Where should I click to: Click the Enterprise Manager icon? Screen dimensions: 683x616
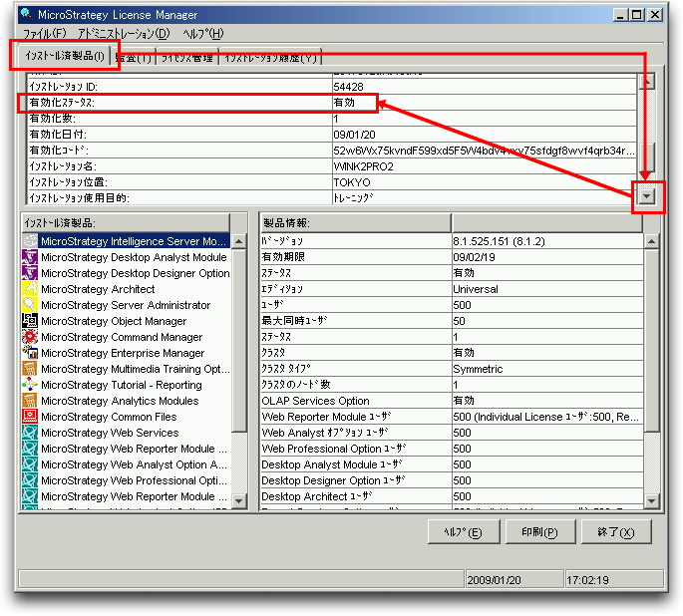(30, 353)
